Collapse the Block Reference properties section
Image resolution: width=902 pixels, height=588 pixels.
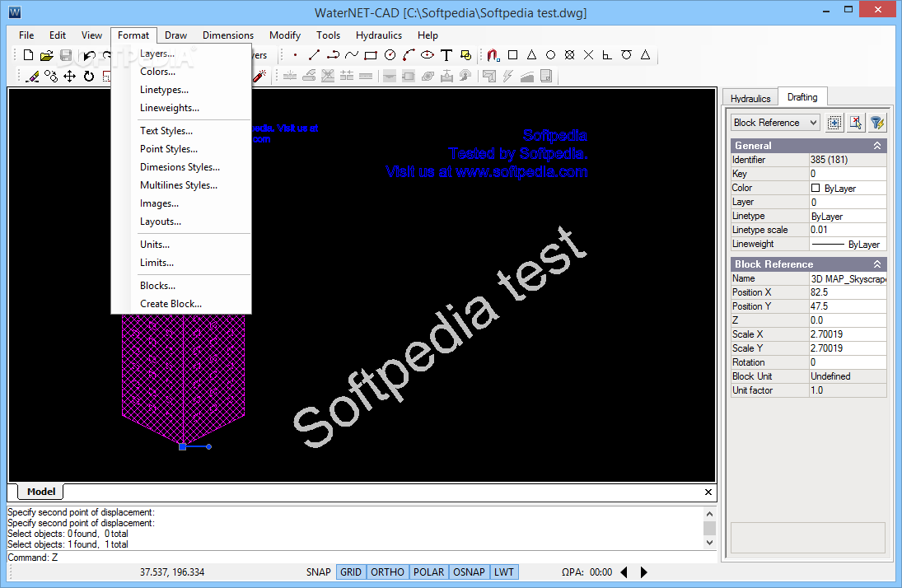pos(877,264)
